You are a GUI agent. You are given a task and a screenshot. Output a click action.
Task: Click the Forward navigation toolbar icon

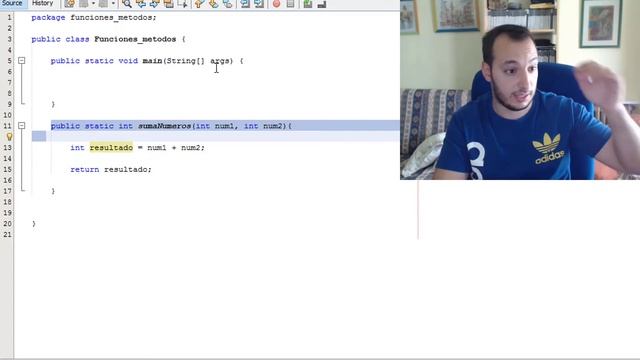103,4
